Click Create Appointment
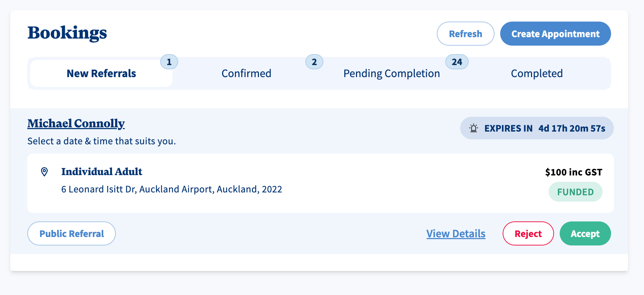Viewport: 644px width, 295px height. (555, 34)
